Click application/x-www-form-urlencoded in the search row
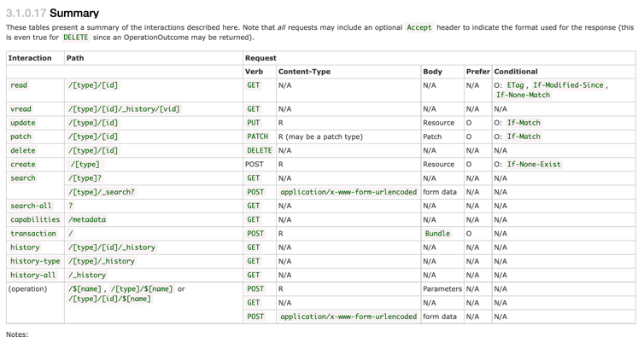 [348, 192]
